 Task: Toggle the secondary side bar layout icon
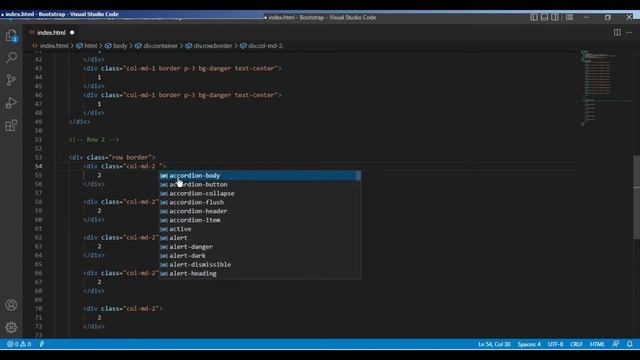point(555,17)
